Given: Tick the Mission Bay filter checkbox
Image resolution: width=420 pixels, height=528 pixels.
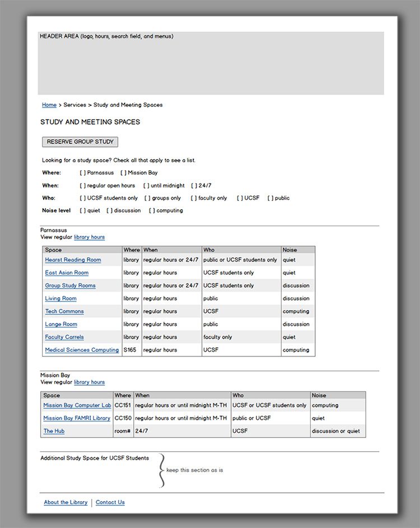Looking at the screenshot, I should [123, 173].
